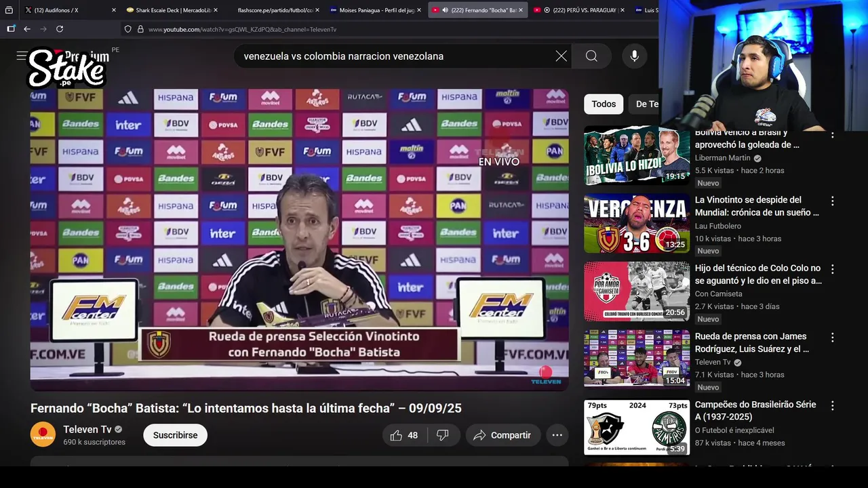Click the magnifier search button
The image size is (868, 488).
[x=591, y=56]
